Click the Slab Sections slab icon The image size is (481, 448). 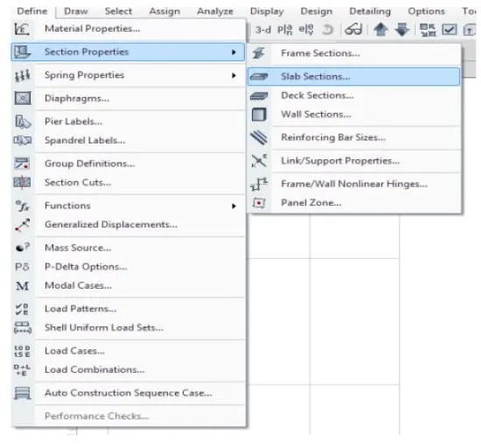coord(259,76)
